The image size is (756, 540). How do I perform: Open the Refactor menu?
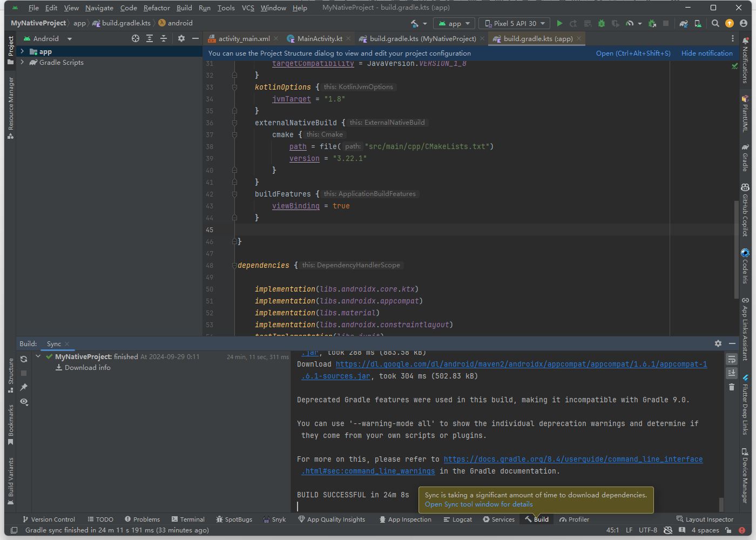pos(157,8)
